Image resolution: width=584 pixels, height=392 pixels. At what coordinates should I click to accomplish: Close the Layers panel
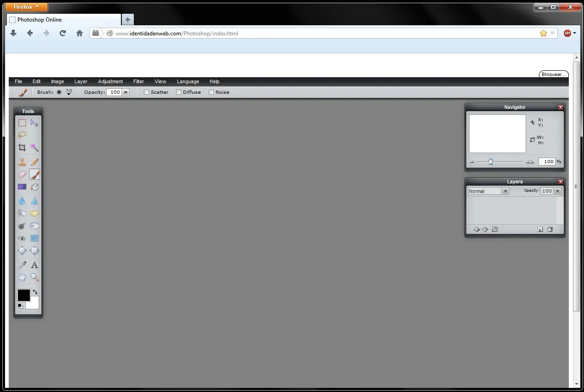tap(560, 182)
